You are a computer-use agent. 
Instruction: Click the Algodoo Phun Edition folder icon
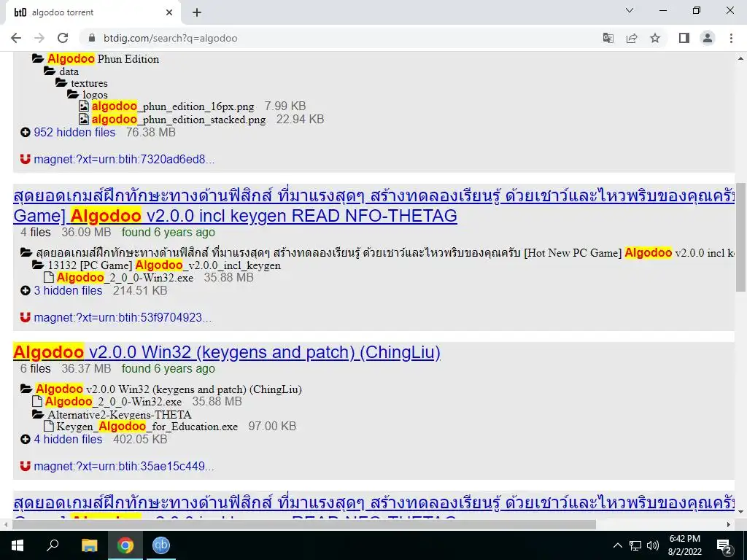pyautogui.click(x=38, y=58)
